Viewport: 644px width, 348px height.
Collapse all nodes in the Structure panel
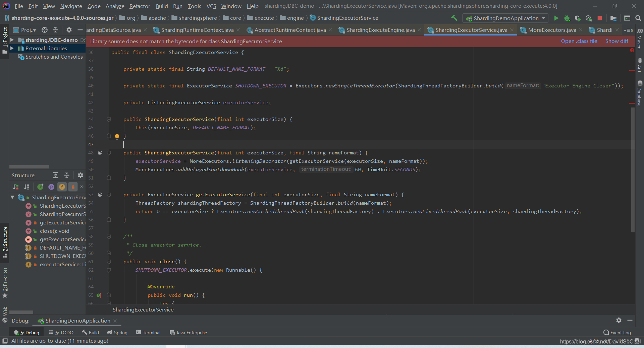[67, 175]
